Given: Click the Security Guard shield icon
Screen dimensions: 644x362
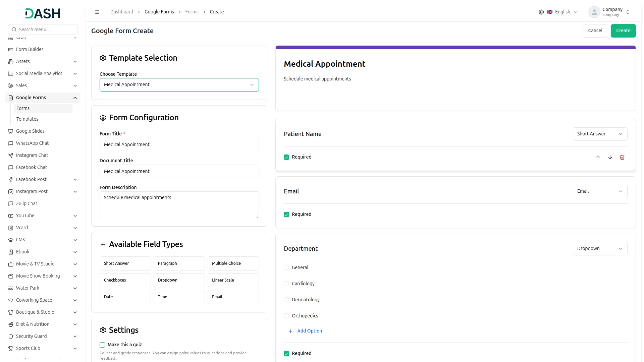Looking at the screenshot, I should point(11,337).
